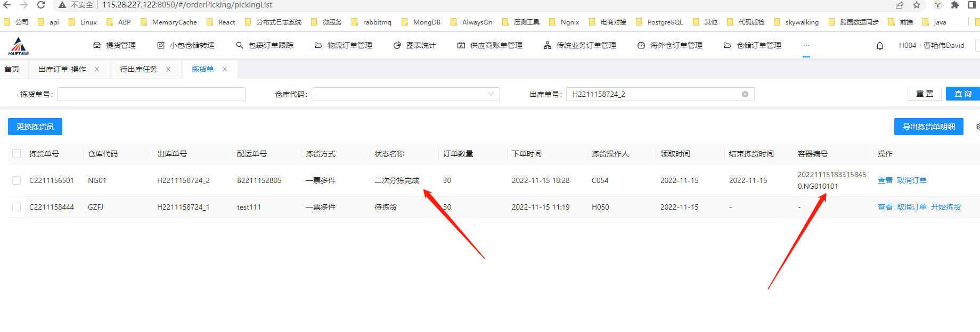The image size is (980, 332).
Task: Click the HART company logo
Action: pyautogui.click(x=19, y=46)
